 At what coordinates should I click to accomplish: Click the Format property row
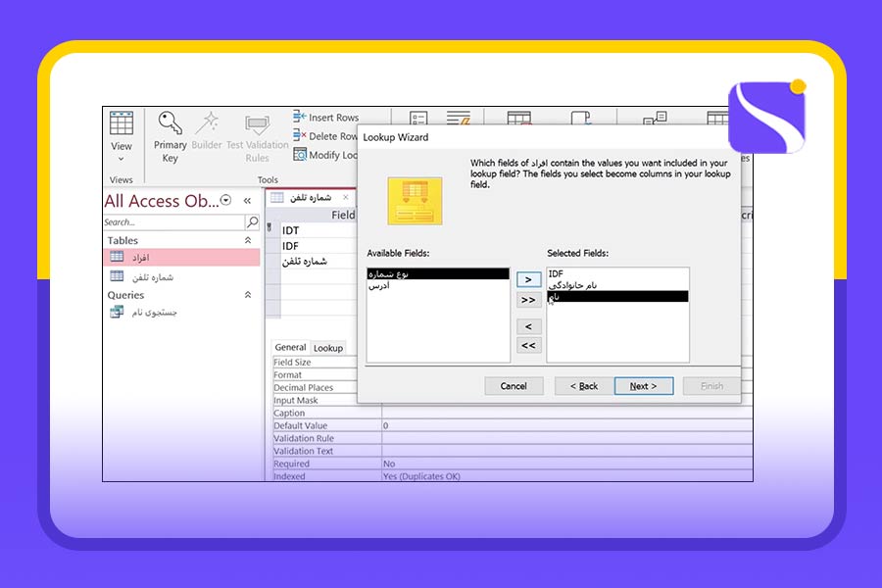pyautogui.click(x=315, y=374)
